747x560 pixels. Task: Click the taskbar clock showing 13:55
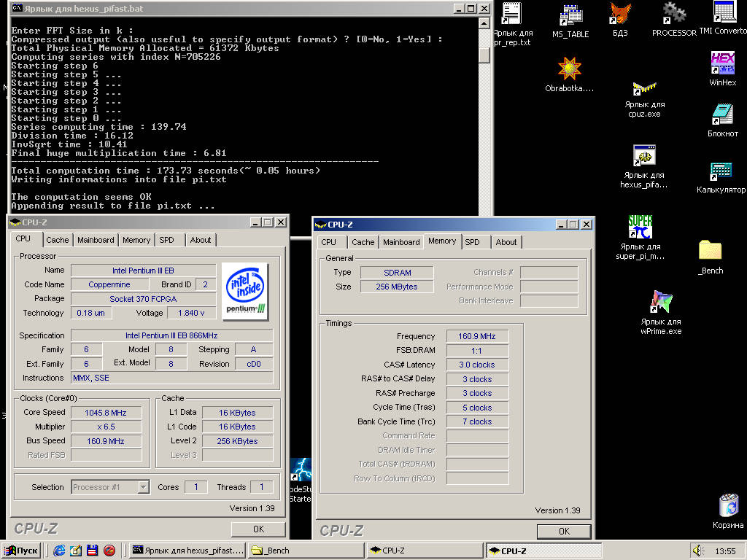[725, 551]
